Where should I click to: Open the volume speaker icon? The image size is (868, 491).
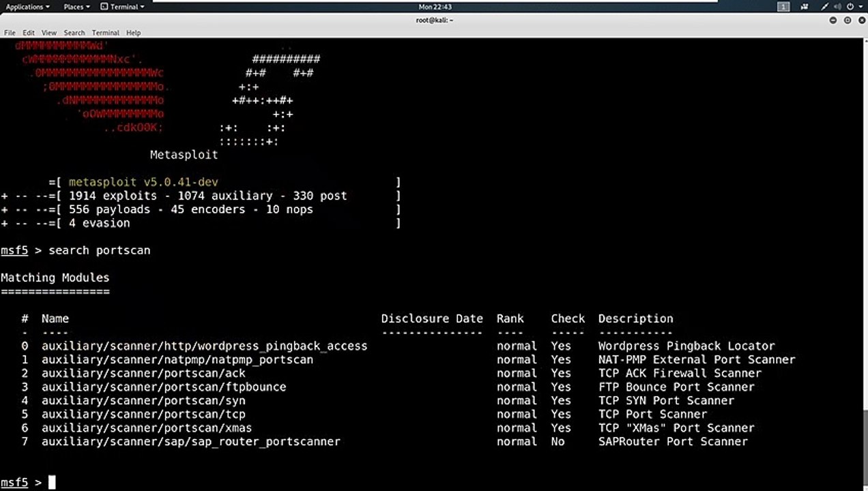click(x=838, y=7)
